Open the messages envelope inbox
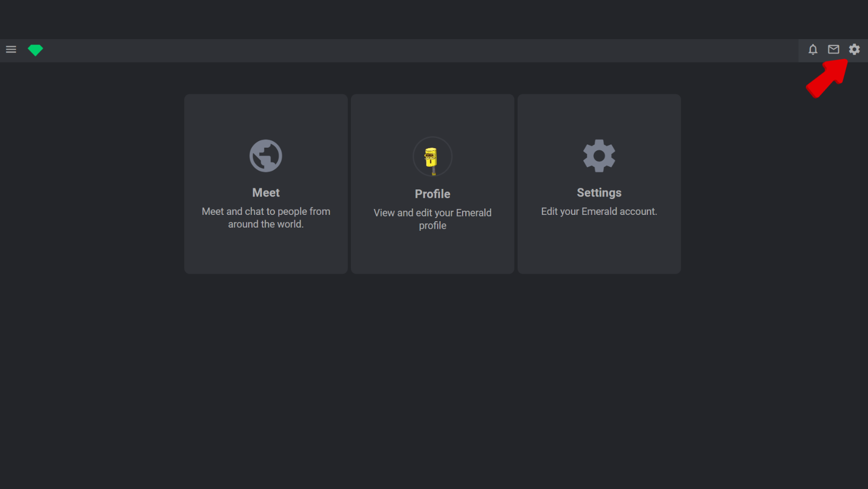 click(x=834, y=50)
